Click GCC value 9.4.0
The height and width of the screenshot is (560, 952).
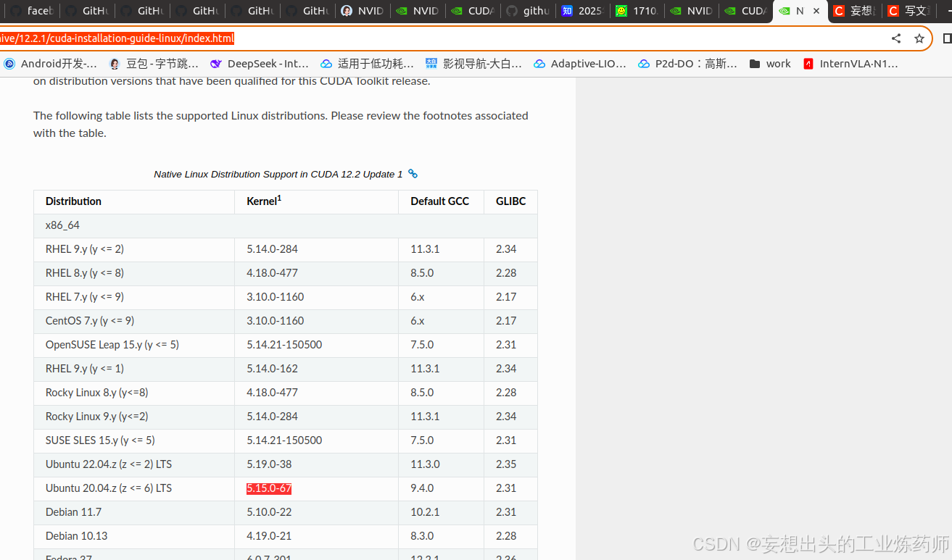[x=422, y=488]
